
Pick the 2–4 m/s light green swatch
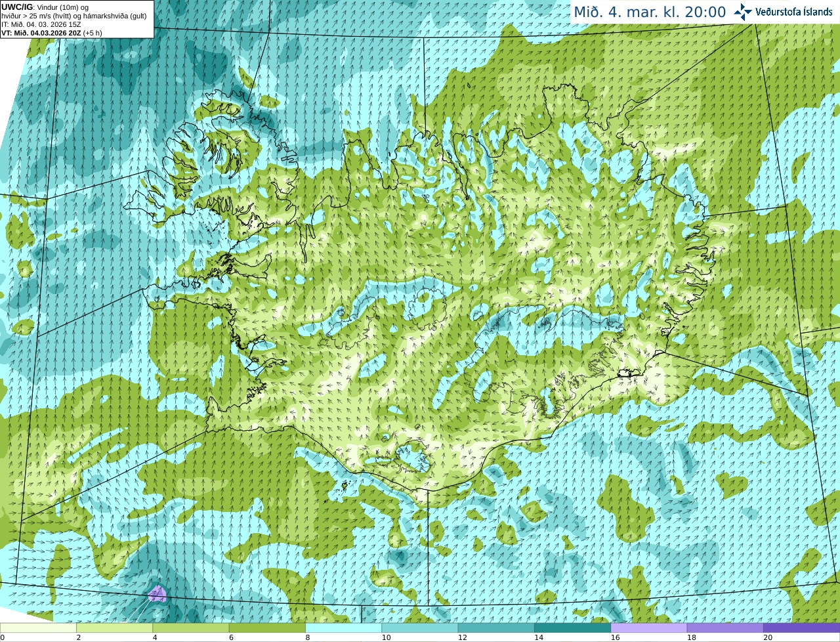coord(114,628)
